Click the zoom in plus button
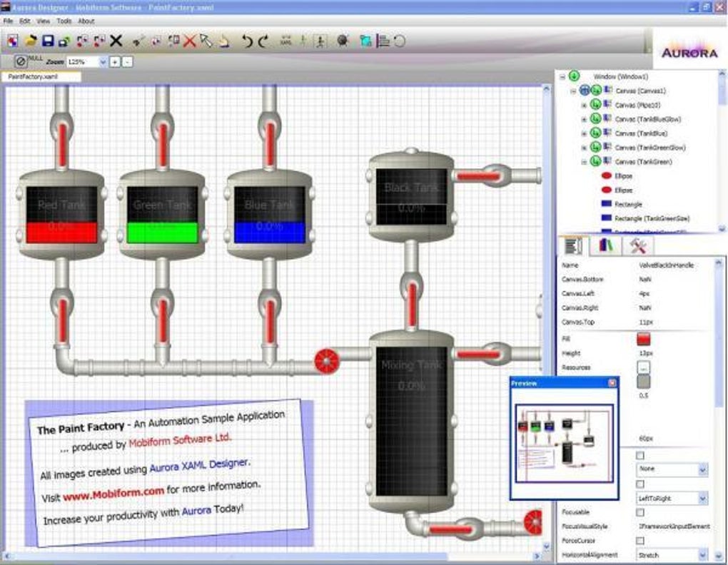The width and height of the screenshot is (728, 565). point(115,61)
